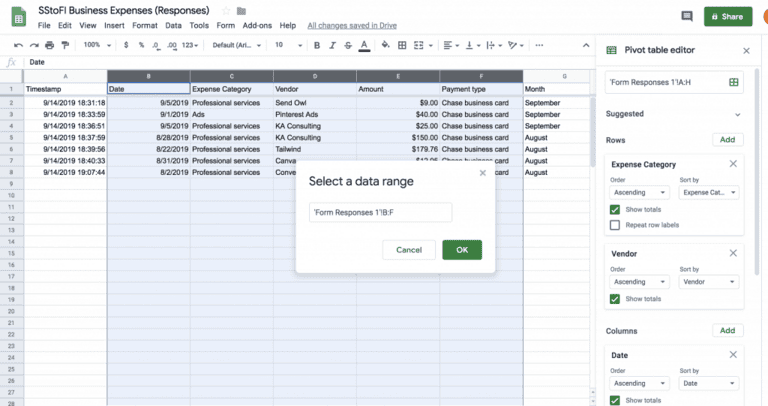Image resolution: width=768 pixels, height=406 pixels.
Task: Click the Redo icon
Action: pos(34,45)
